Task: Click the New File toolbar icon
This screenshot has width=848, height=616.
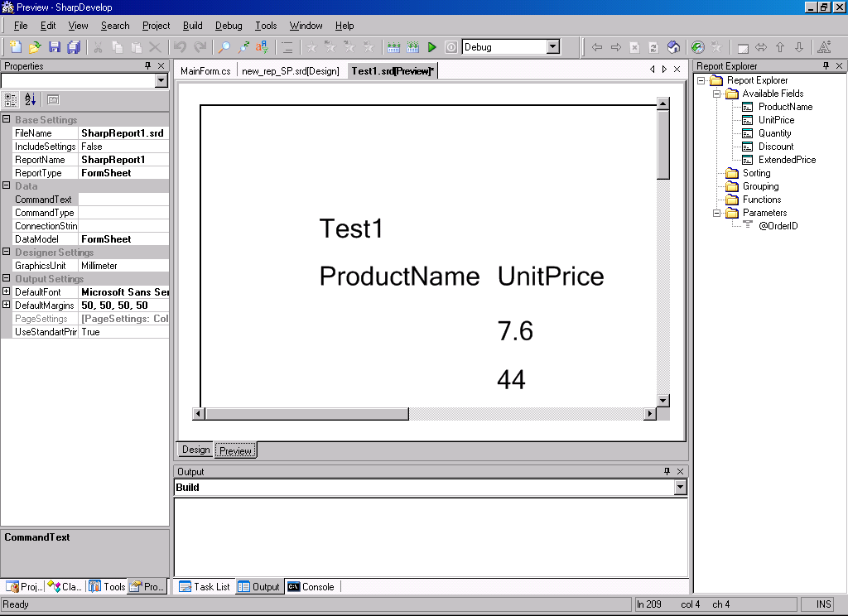Action: point(15,47)
